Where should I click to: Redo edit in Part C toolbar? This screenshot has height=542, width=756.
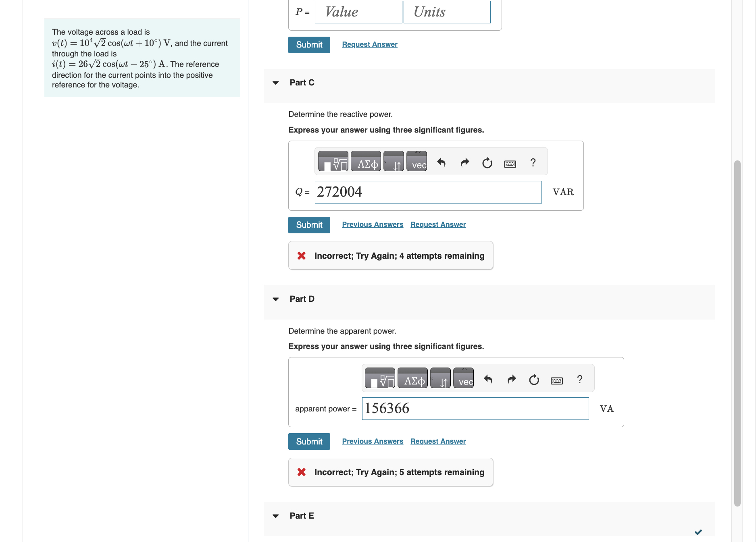coord(465,163)
